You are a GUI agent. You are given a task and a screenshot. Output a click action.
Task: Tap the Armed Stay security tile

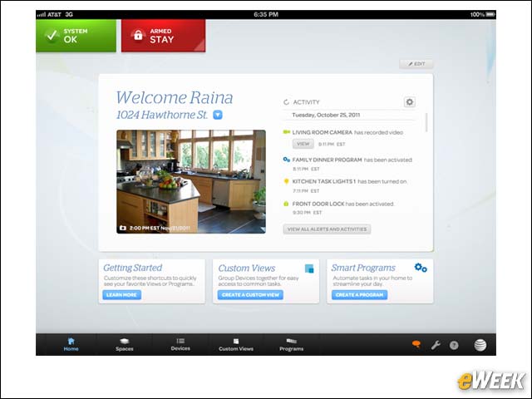click(x=163, y=36)
